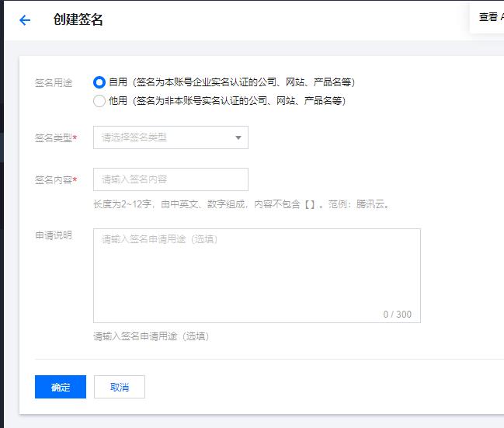Screen dimensions: 504x428
Task: Select the 他用 radio option
Action: click(99, 101)
